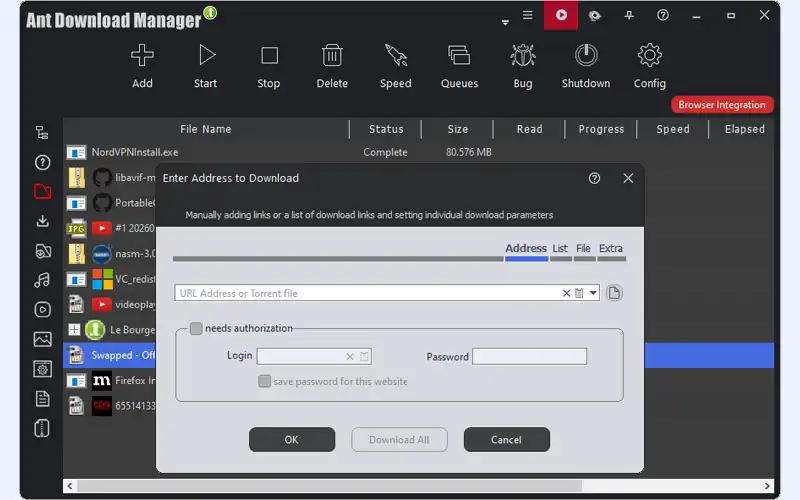The image size is (800, 500).
Task: Open the hamburger menu in title bar
Action: [528, 15]
